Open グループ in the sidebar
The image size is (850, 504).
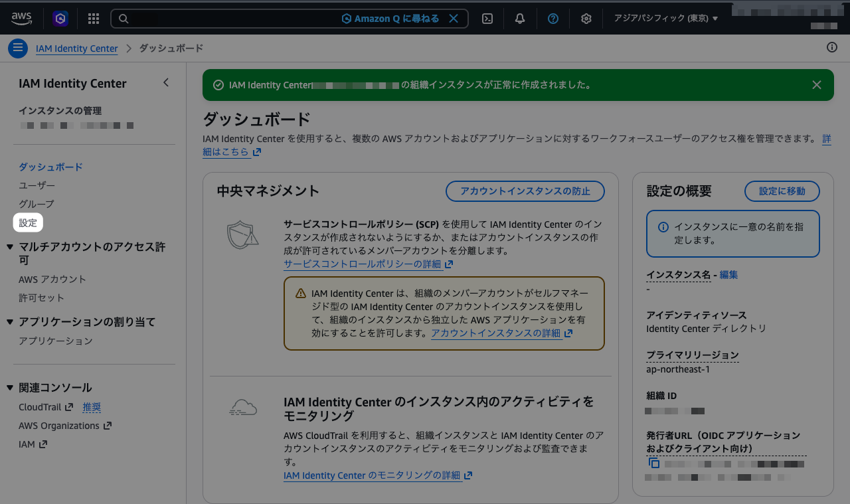coord(37,204)
